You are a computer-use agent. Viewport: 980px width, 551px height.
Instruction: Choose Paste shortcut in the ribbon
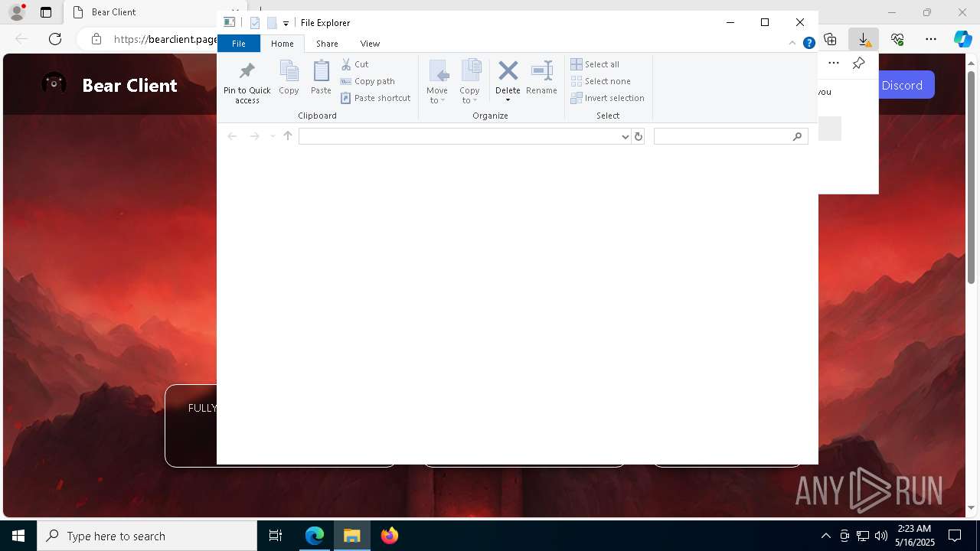tap(376, 98)
